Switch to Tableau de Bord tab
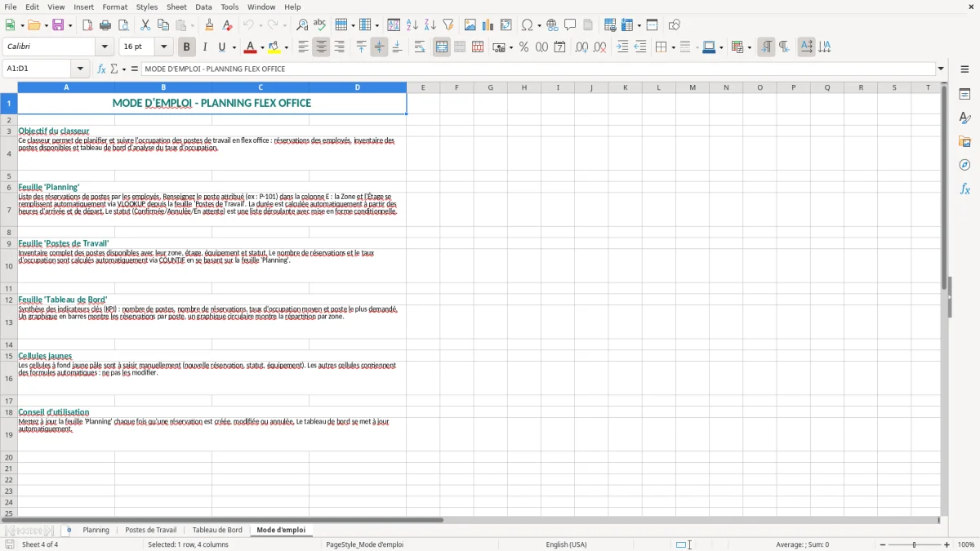 pos(217,530)
